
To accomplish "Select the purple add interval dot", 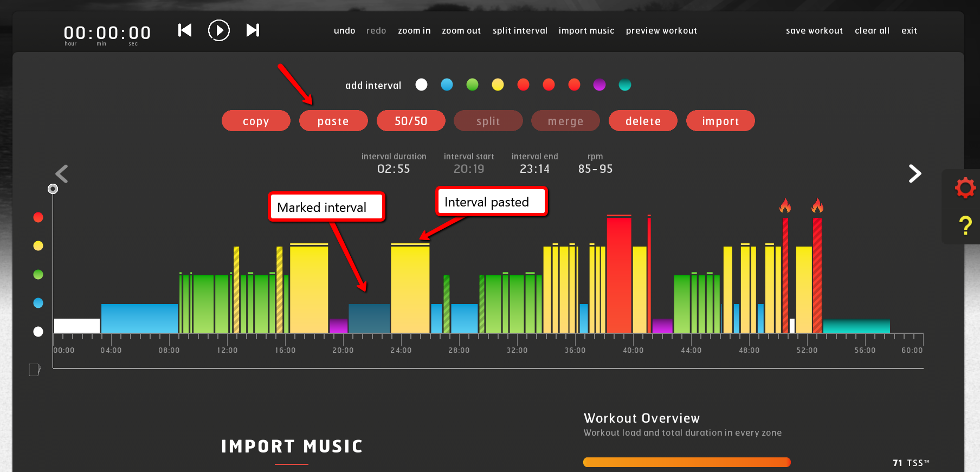I will [599, 85].
